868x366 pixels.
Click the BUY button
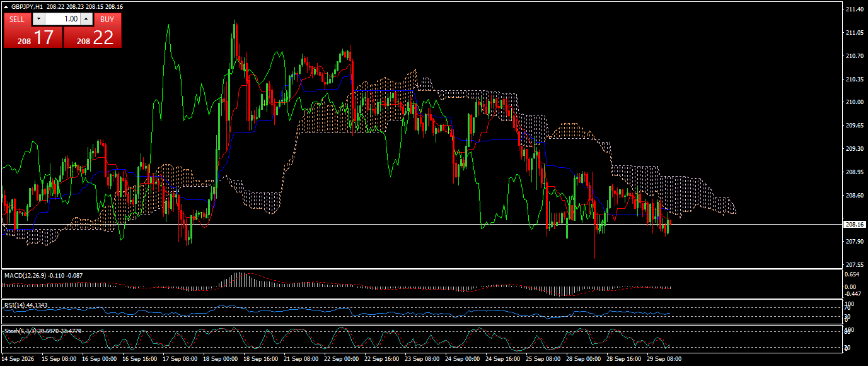point(107,19)
